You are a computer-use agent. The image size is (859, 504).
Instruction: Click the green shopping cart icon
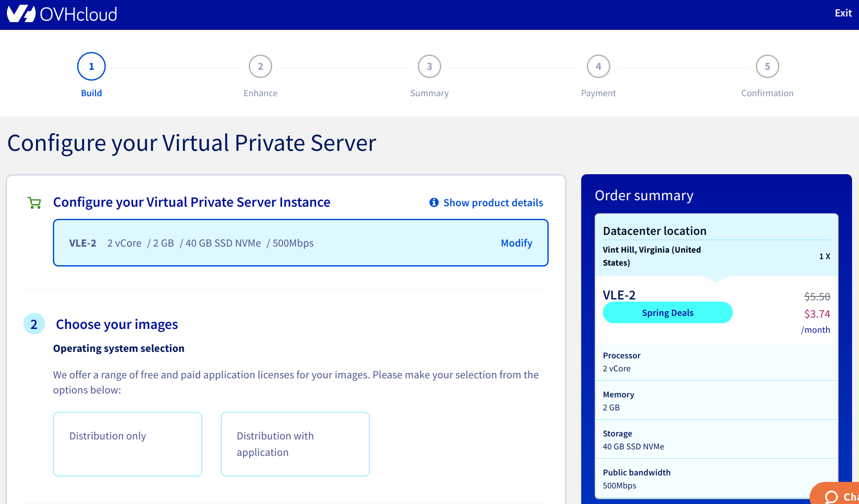click(x=34, y=203)
